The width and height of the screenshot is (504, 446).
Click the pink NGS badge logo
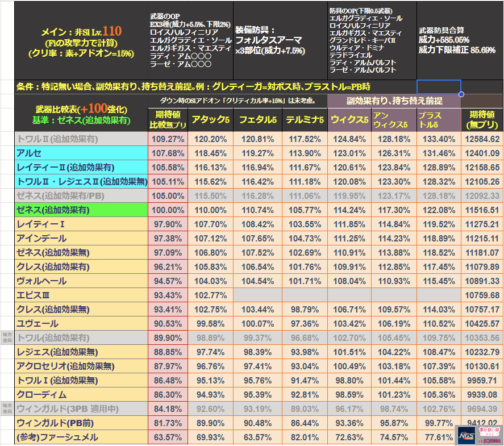(x=488, y=431)
